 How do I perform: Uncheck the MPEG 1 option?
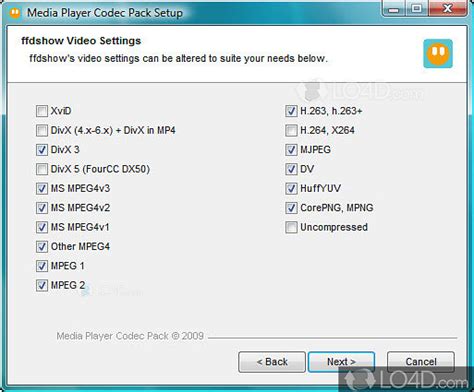(x=42, y=266)
